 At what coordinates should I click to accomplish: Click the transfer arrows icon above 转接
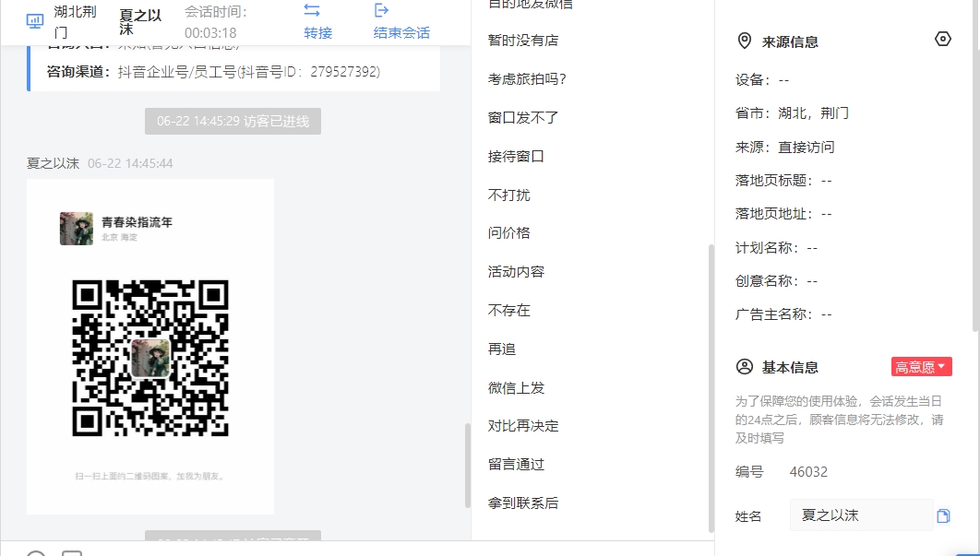point(312,11)
